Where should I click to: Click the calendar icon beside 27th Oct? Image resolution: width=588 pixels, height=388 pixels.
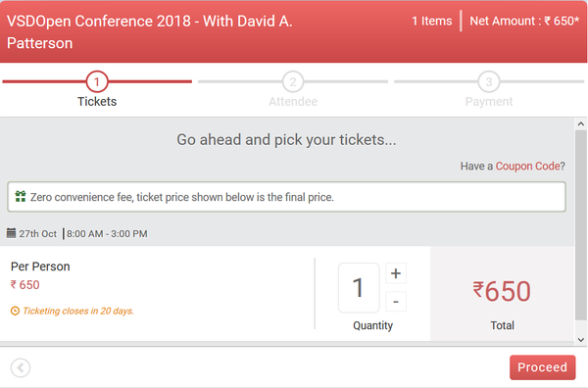click(x=11, y=233)
